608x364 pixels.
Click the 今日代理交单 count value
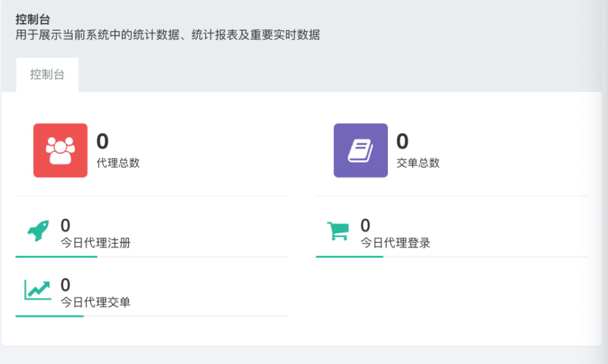tap(66, 285)
